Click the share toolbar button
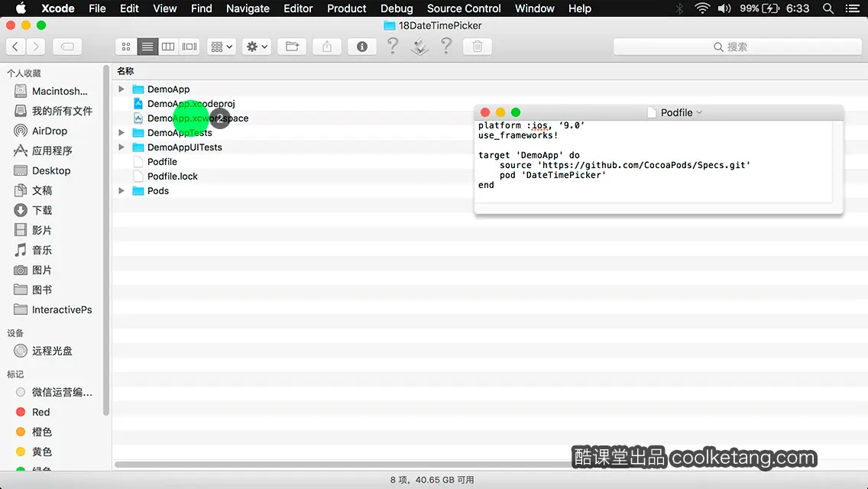This screenshot has width=868, height=489. [327, 47]
